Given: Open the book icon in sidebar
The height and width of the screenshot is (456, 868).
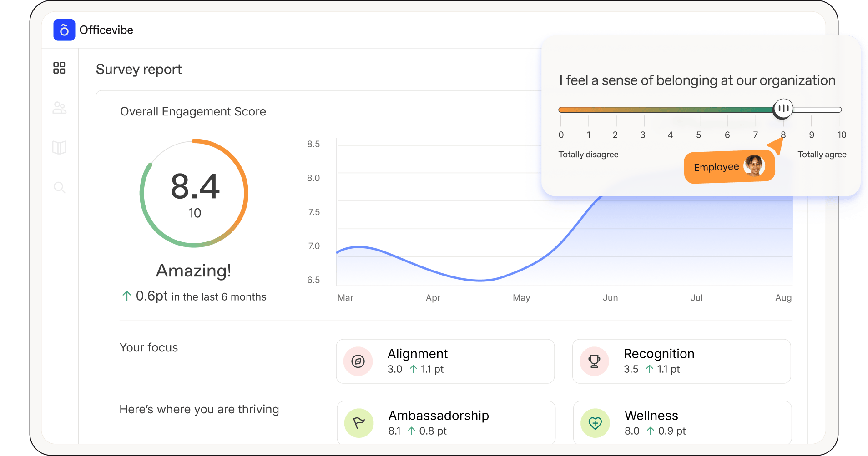Looking at the screenshot, I should [59, 147].
